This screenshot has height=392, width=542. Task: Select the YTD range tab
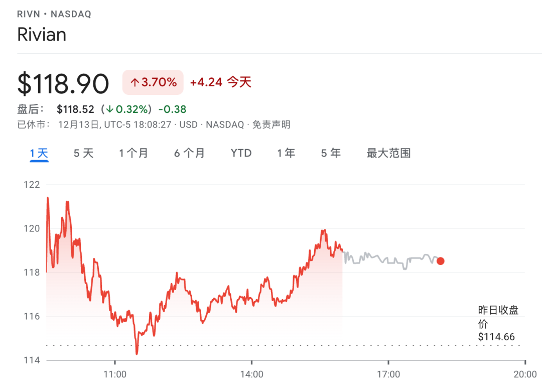pos(241,154)
